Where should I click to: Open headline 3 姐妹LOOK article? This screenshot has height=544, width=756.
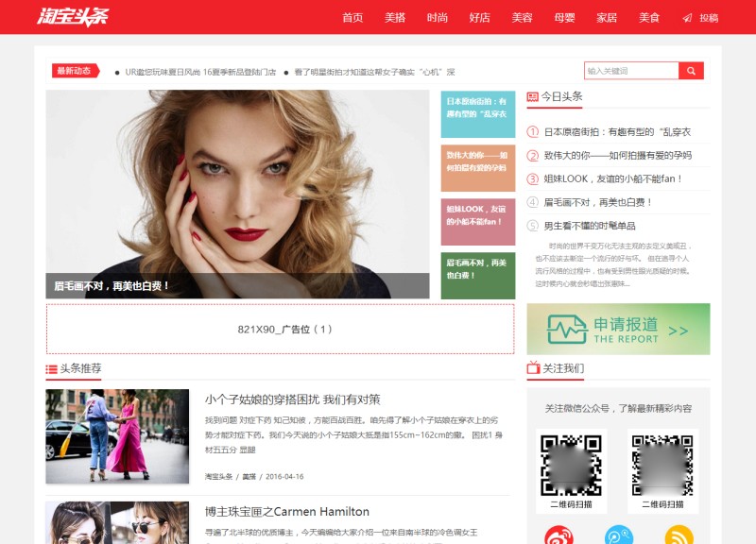(613, 178)
